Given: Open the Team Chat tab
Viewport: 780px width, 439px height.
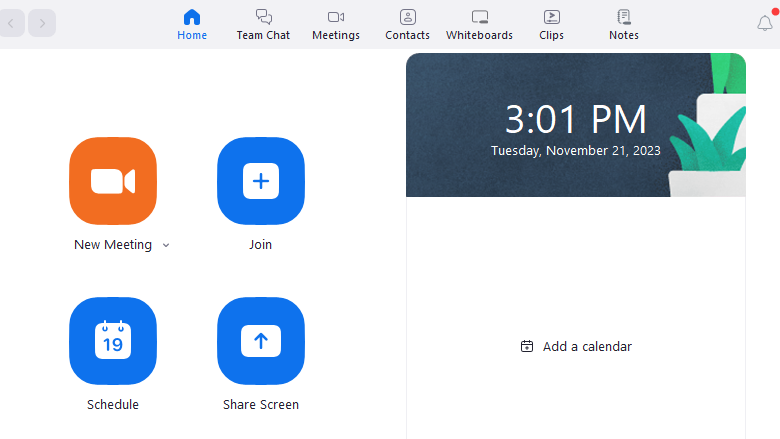Looking at the screenshot, I should pos(263,24).
